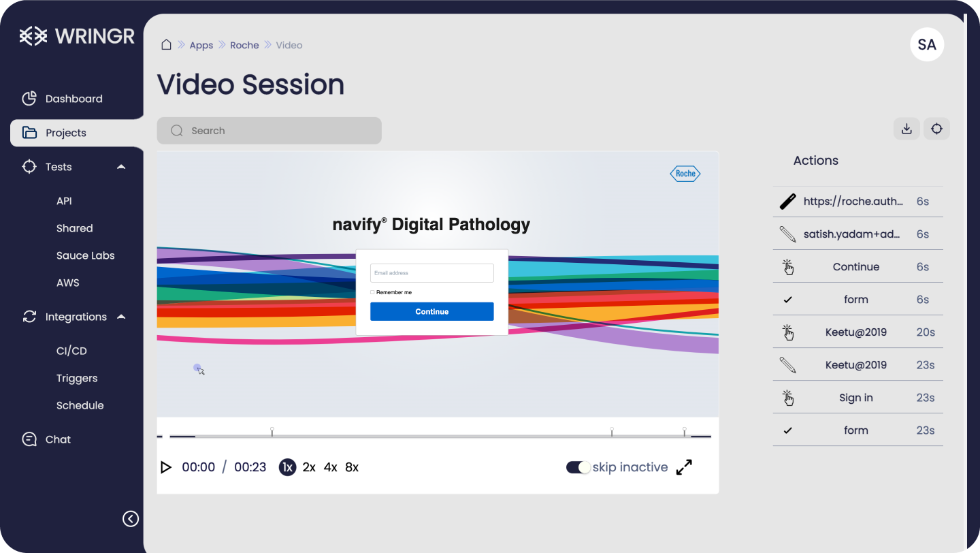The height and width of the screenshot is (553, 980).
Task: Open AWS tests
Action: coord(67,283)
